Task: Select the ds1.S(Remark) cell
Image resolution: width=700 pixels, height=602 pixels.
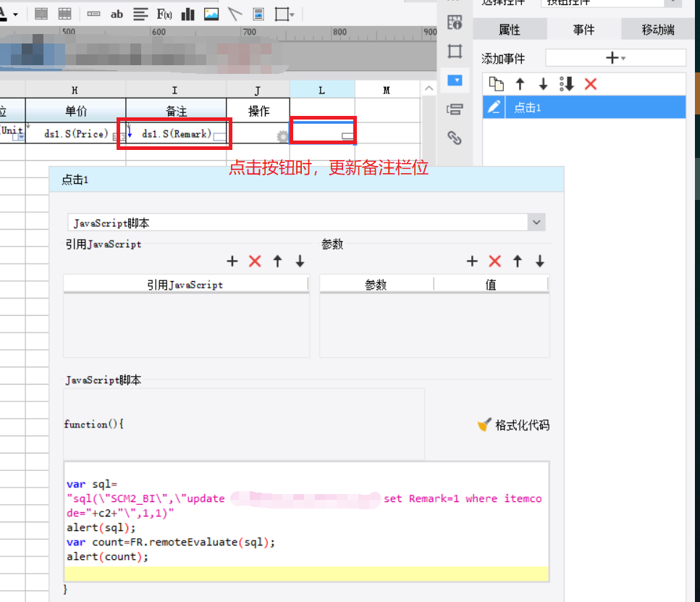Action: 176,133
